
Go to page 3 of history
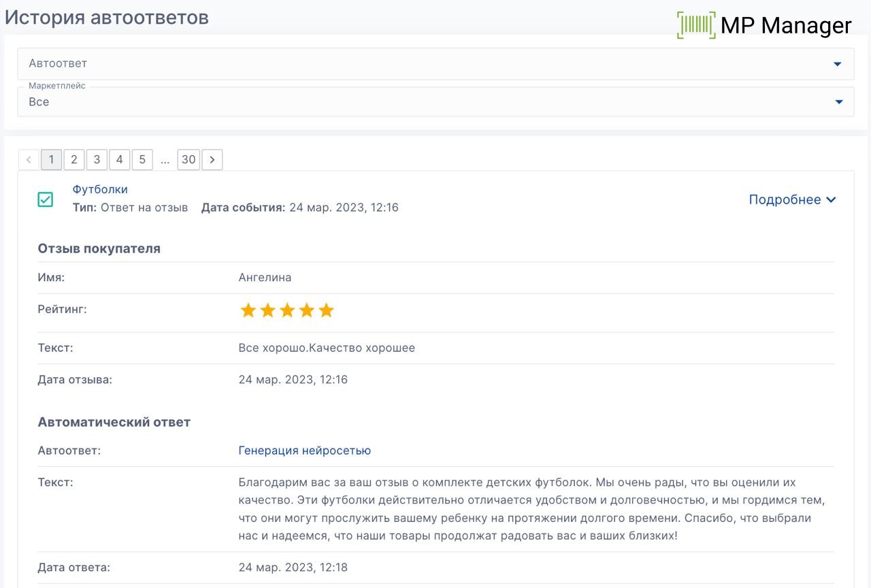click(x=97, y=160)
